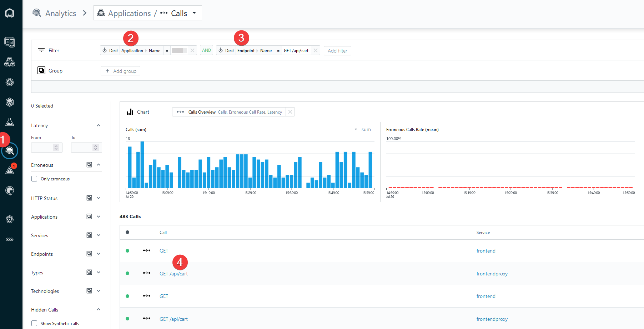Enable Show Synthetic calls checkbox

[x=34, y=323]
